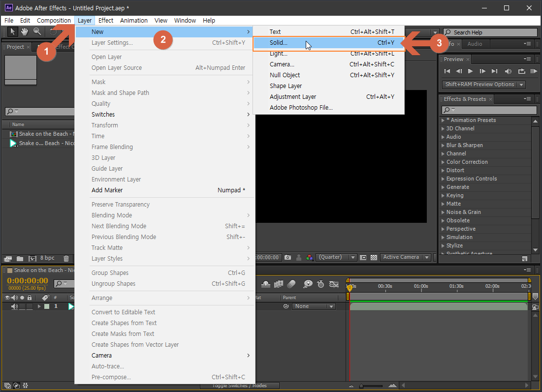Open Camera submenu in Layer menu

165,356
